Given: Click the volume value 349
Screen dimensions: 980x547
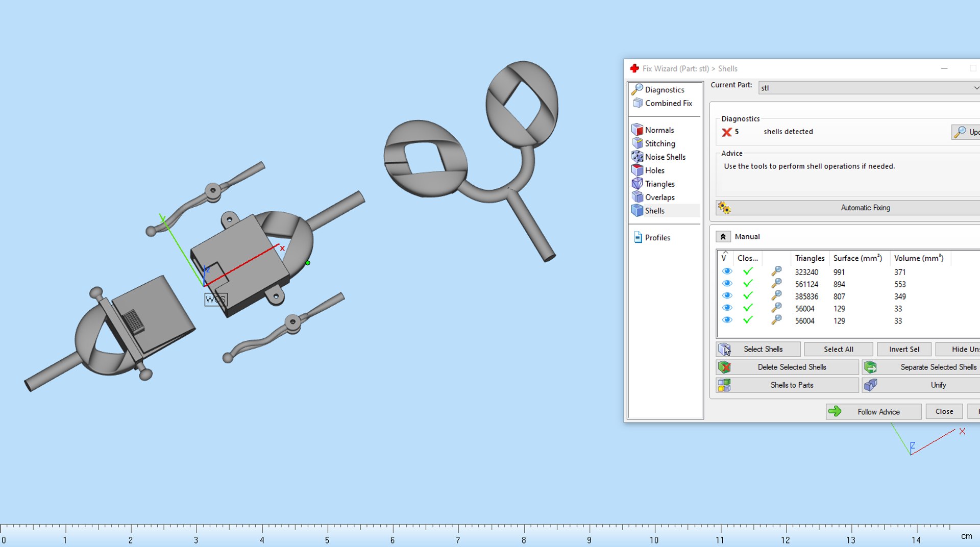Looking at the screenshot, I should click(900, 296).
